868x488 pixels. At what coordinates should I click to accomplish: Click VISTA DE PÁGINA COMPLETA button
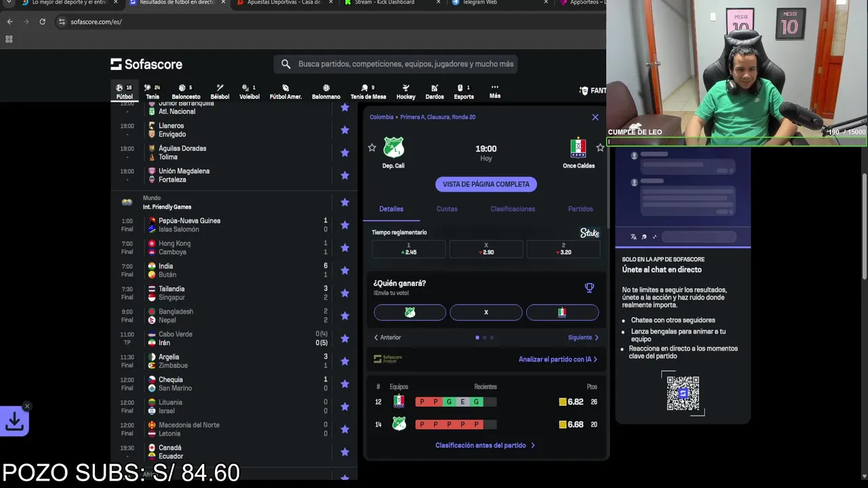point(486,184)
